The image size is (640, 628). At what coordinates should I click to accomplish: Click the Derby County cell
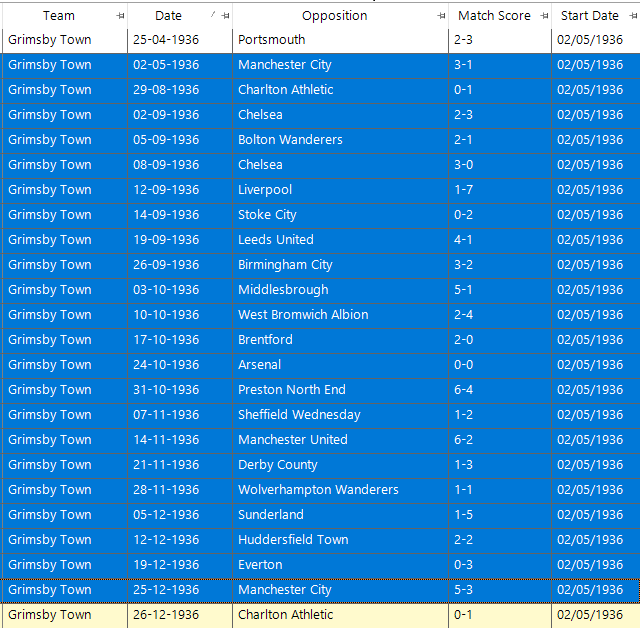click(x=340, y=465)
